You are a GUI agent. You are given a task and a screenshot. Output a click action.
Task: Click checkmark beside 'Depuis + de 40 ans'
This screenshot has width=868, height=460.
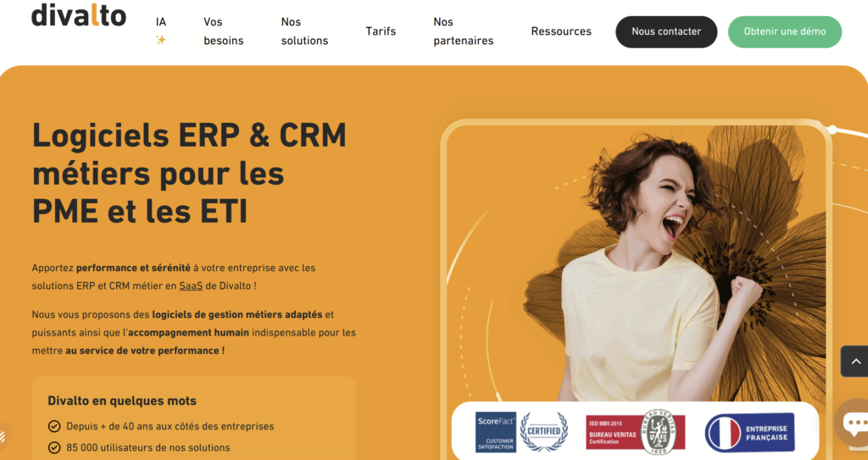pyautogui.click(x=54, y=426)
